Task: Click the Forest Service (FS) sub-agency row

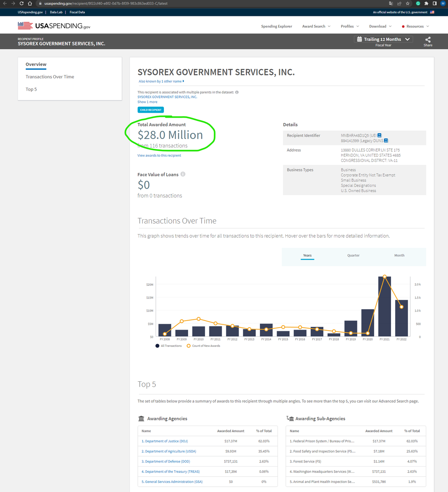Action: 356,462
